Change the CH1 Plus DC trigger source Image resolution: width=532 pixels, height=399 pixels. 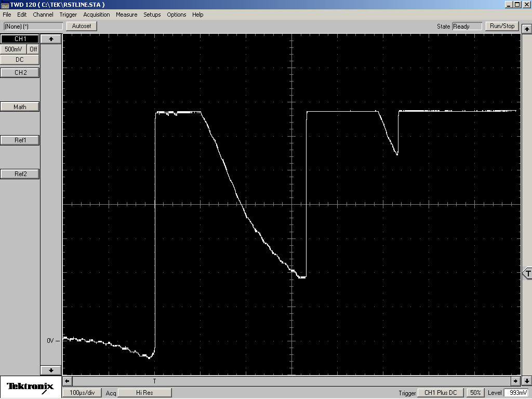(441, 393)
